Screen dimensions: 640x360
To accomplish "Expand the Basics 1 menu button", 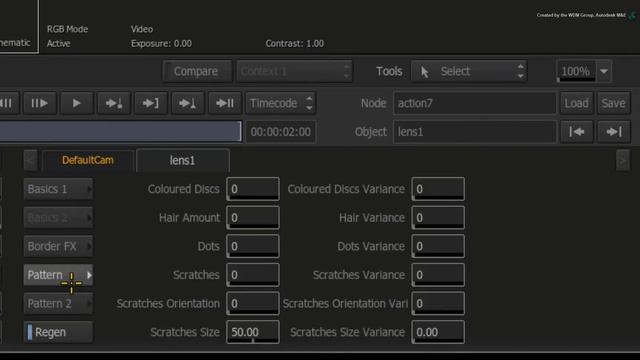I will pos(58,189).
